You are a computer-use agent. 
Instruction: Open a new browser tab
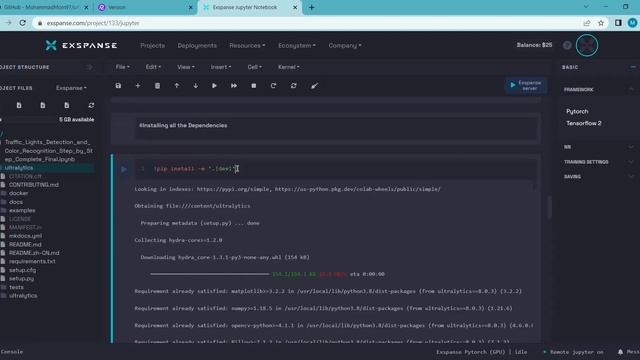311,7
